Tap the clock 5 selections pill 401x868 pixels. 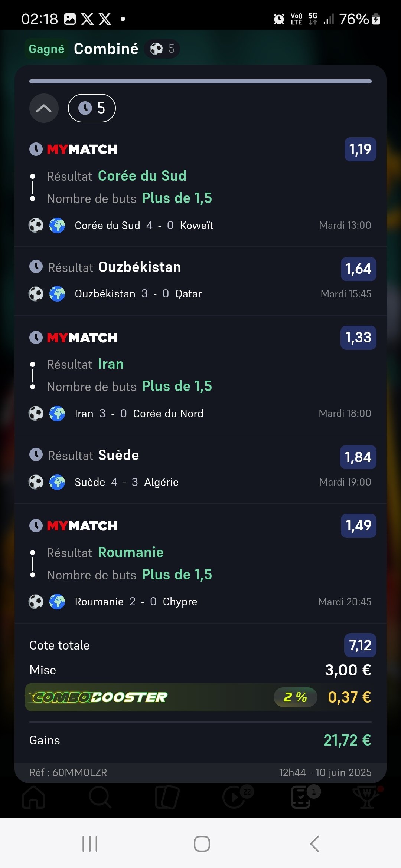(x=92, y=108)
